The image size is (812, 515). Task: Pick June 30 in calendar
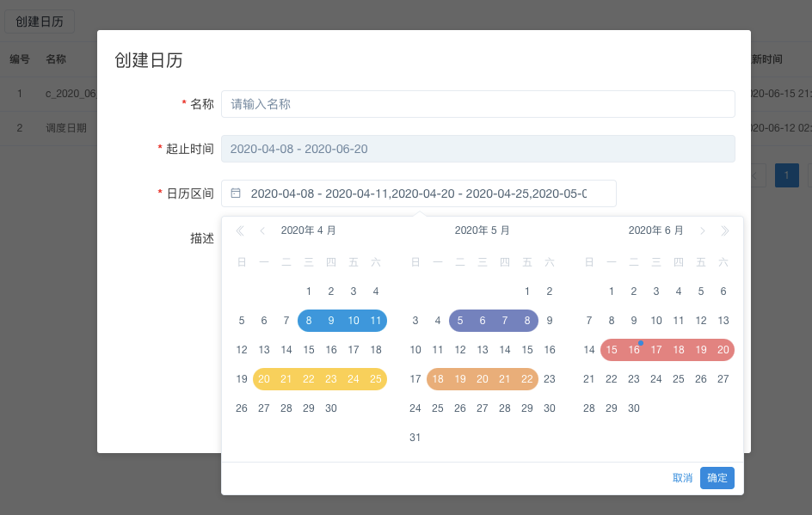(x=634, y=408)
